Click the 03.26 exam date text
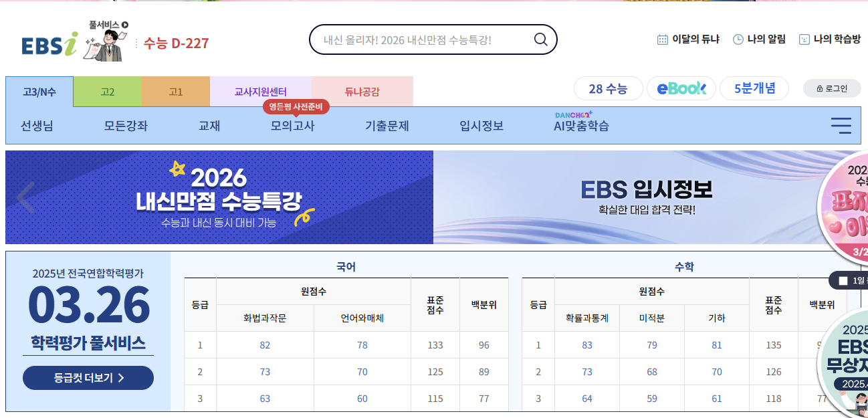Screen dimensions: 868x418 tap(88, 306)
